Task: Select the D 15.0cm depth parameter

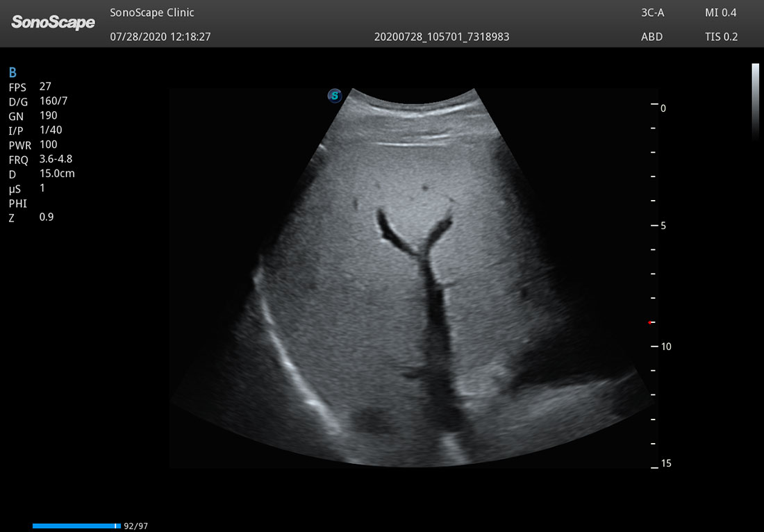Action: 42,174
